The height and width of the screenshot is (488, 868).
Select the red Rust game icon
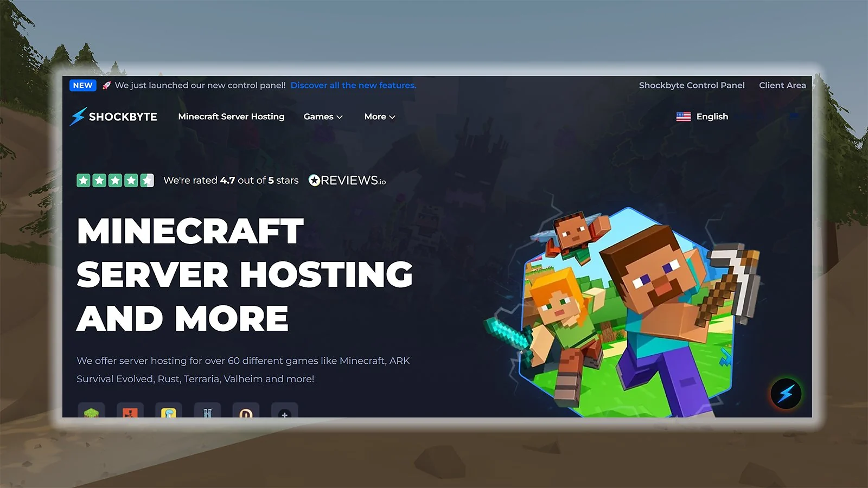pyautogui.click(x=130, y=410)
